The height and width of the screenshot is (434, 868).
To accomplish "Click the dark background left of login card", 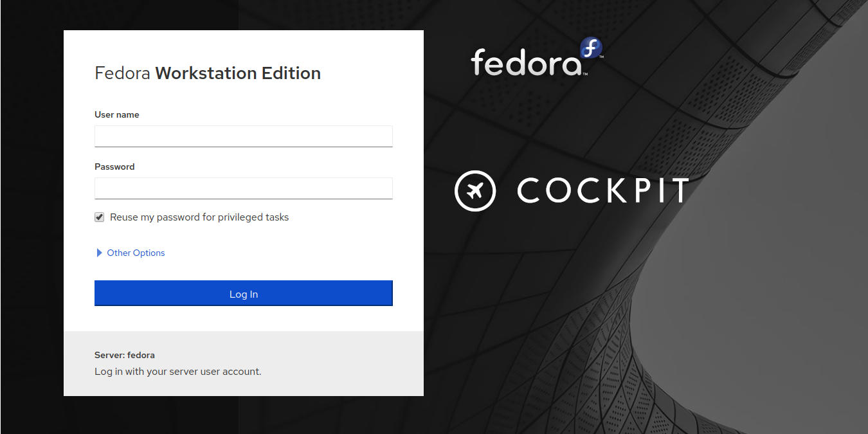I will tap(31, 219).
